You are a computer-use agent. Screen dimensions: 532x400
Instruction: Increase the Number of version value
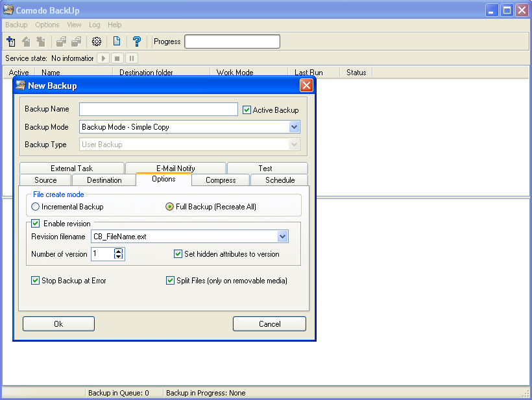coord(118,251)
